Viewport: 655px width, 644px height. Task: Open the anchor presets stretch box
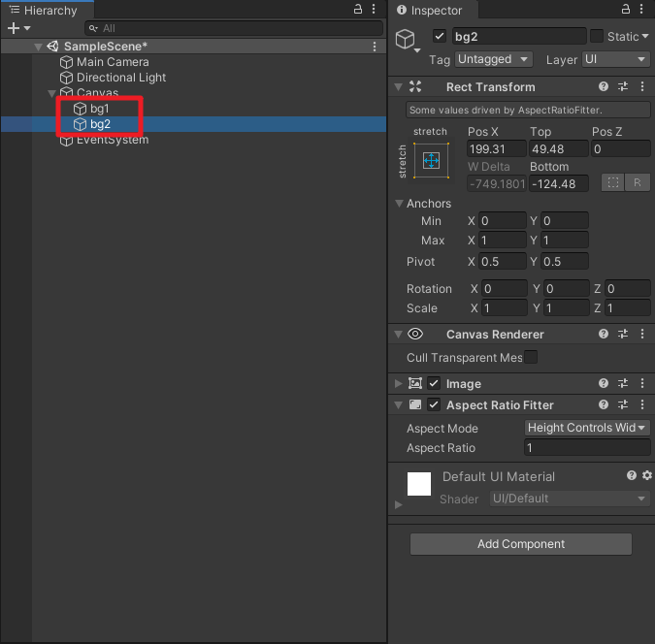(431, 160)
